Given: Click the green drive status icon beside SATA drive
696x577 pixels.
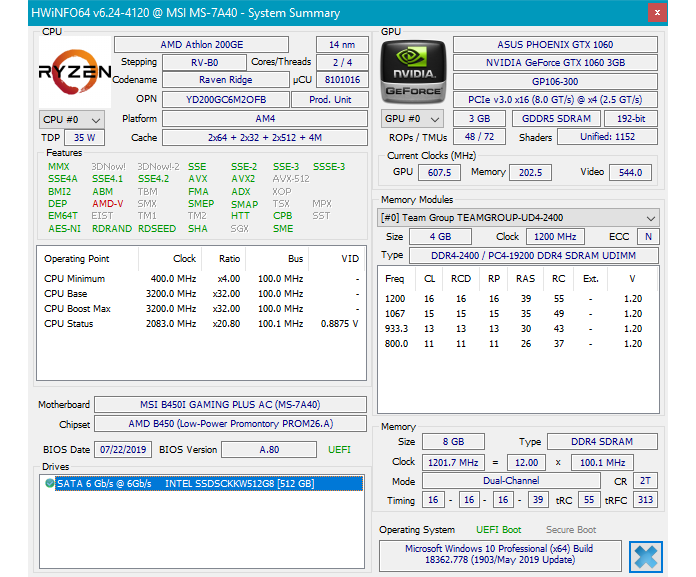Looking at the screenshot, I should coord(50,483).
